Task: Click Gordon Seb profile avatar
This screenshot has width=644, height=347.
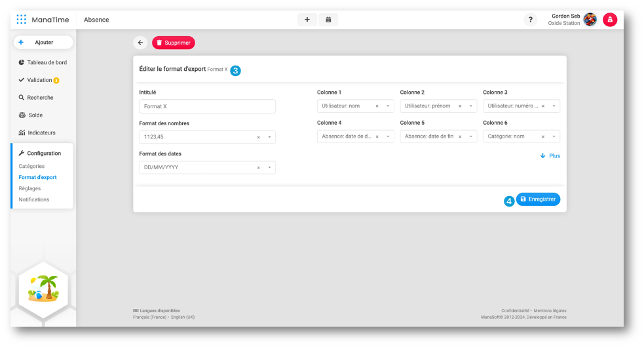Action: (590, 20)
